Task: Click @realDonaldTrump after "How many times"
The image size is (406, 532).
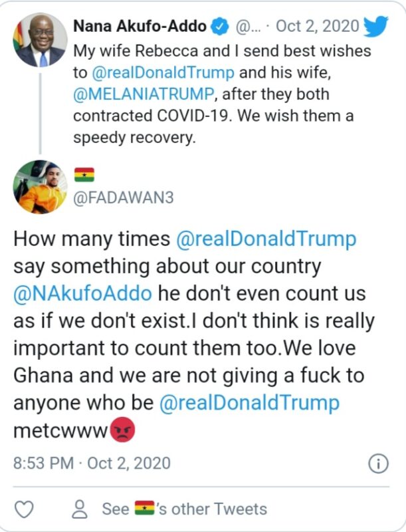Action: tap(266, 239)
